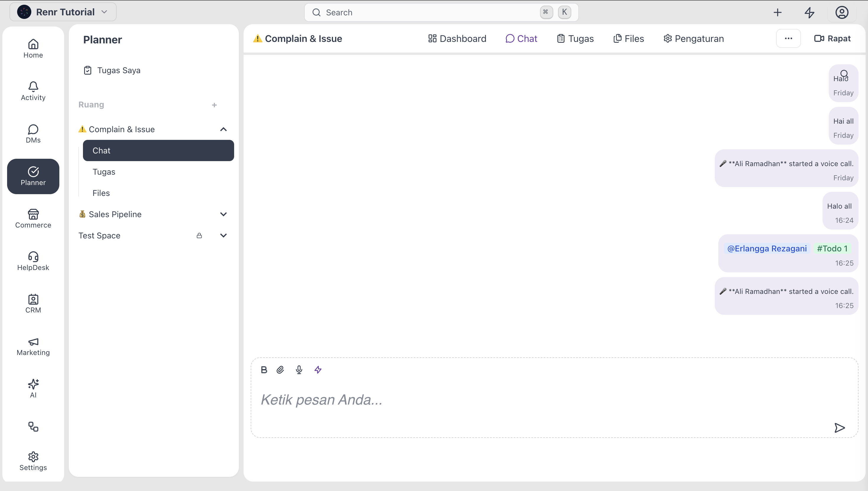
Task: Toggle bold formatting in message editor
Action: coord(264,370)
